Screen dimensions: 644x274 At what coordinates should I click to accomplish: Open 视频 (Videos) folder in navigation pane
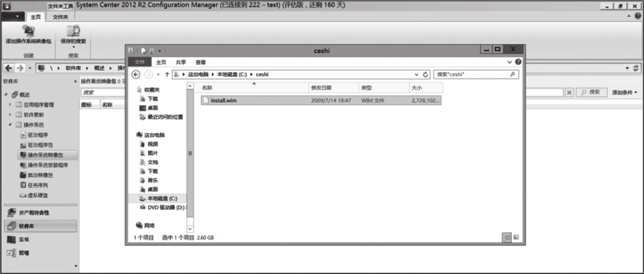point(149,144)
